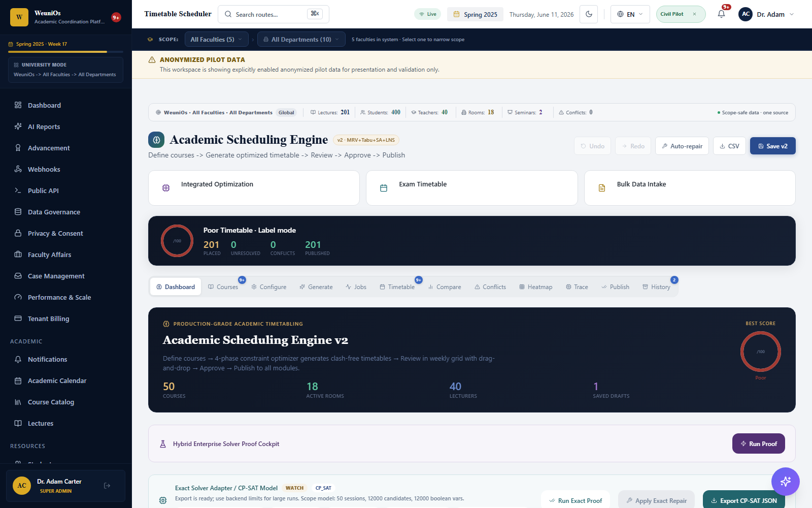Open Webhooks in sidebar
Viewport: 812px width, 508px height.
point(66,169)
